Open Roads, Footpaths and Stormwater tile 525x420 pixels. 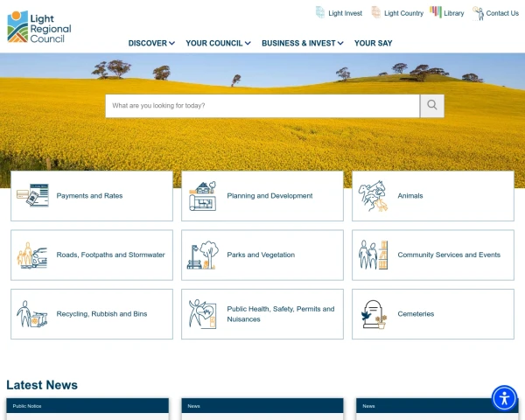pos(92,255)
